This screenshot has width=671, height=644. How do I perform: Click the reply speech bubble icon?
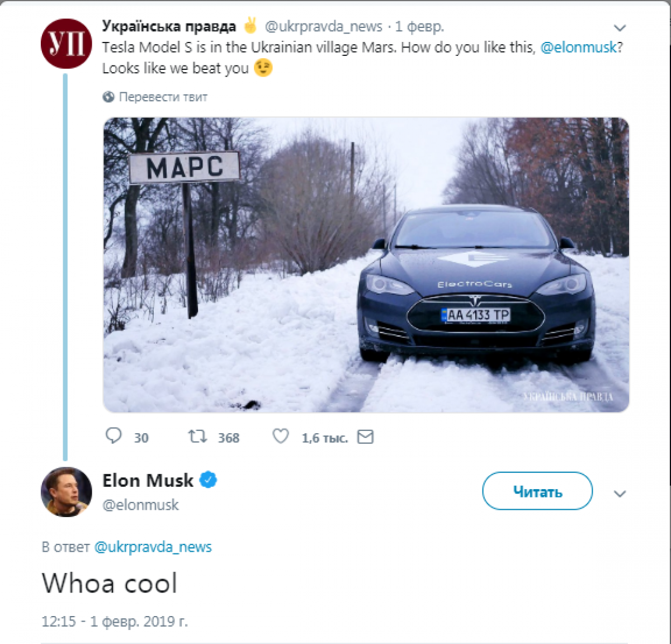tap(114, 436)
